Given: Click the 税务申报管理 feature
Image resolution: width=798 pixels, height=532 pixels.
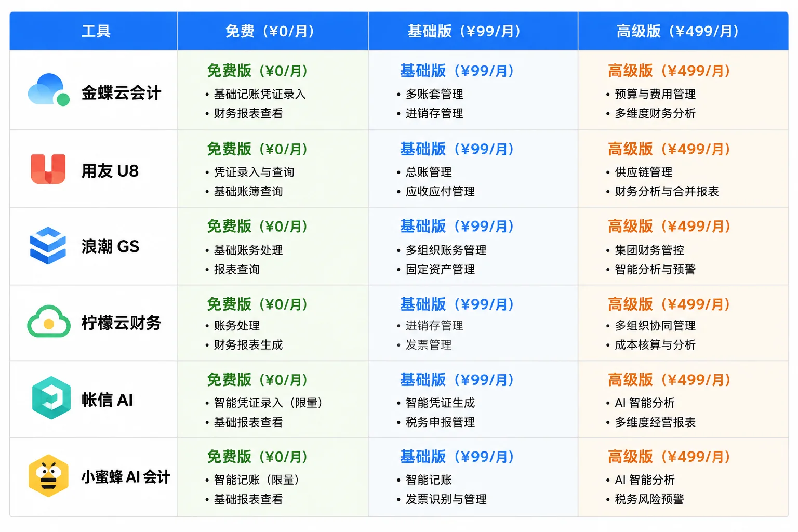Looking at the screenshot, I should point(440,422).
